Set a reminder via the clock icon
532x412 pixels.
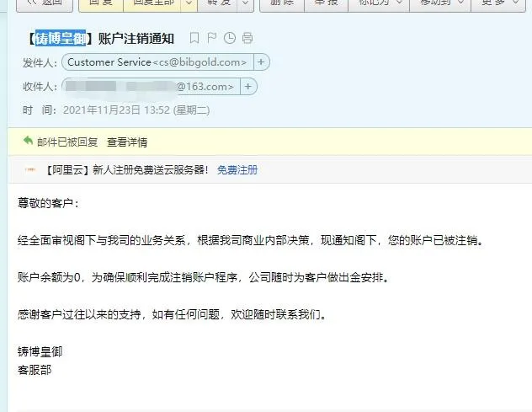click(x=230, y=38)
